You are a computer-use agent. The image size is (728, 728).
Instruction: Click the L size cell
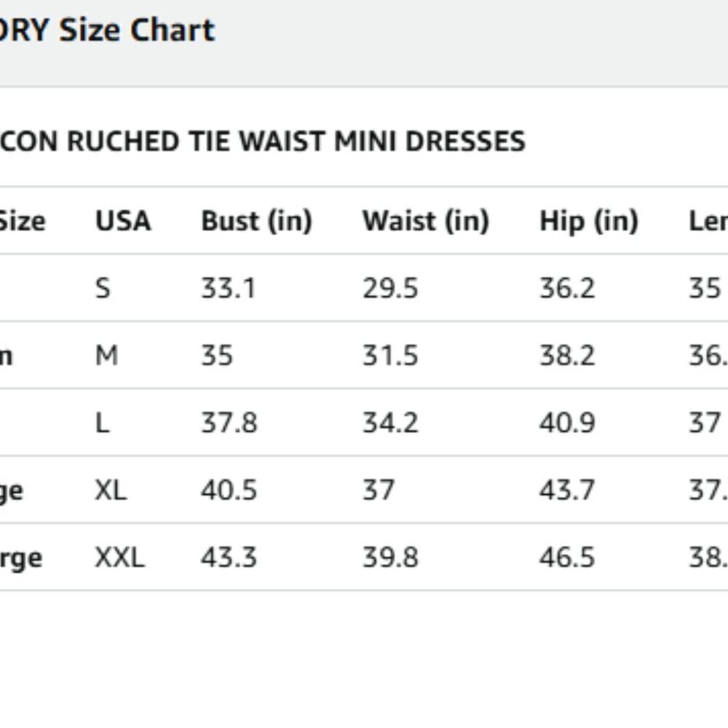tap(102, 423)
